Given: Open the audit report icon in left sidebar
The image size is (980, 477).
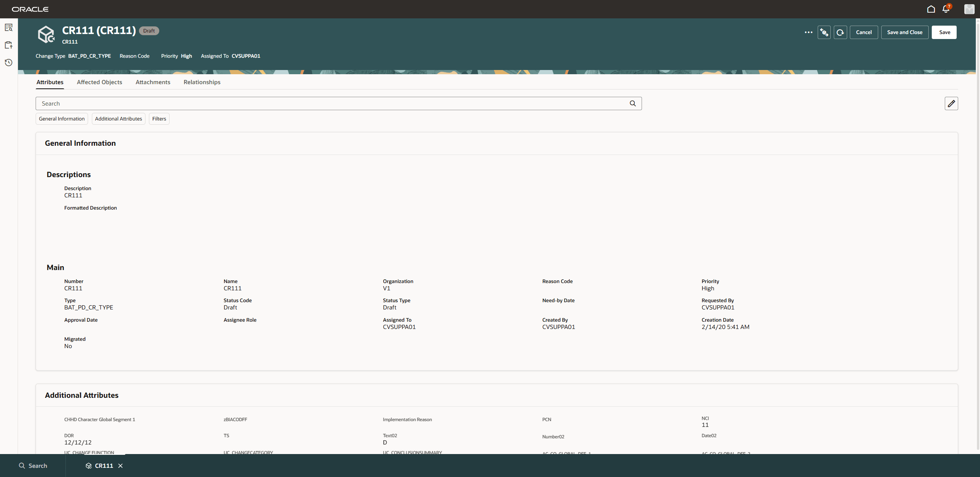Looking at the screenshot, I should point(8,27).
